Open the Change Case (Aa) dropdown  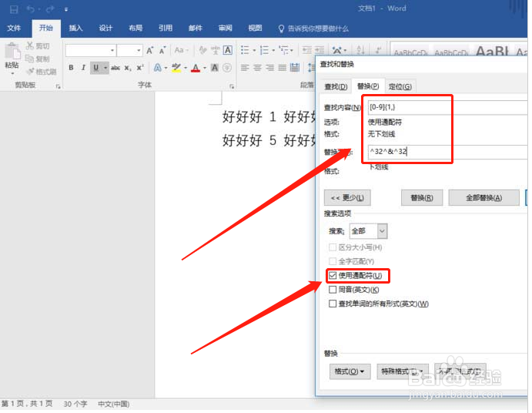pyautogui.click(x=181, y=50)
